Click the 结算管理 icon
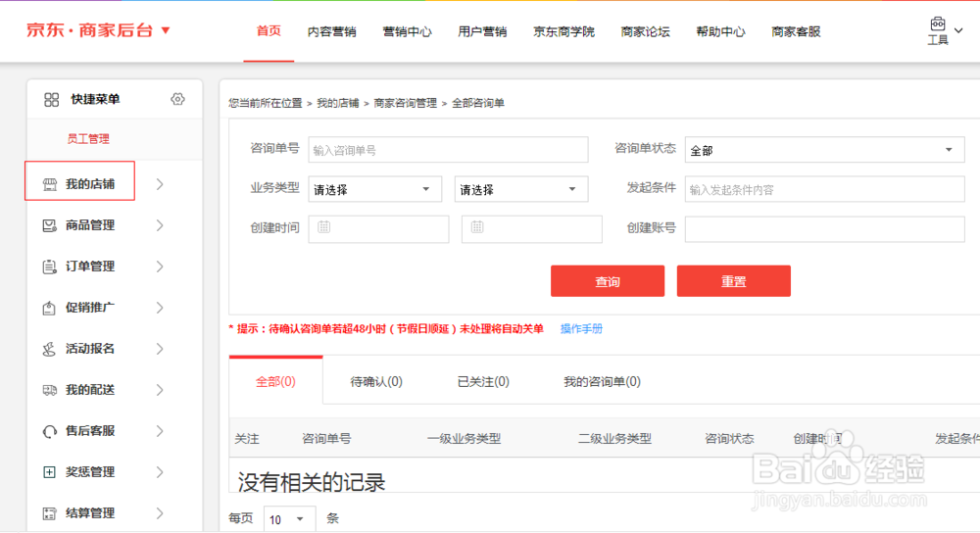 click(49, 513)
